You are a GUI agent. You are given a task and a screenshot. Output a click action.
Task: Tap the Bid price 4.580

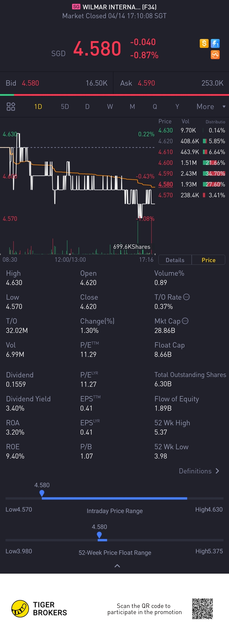pos(30,83)
